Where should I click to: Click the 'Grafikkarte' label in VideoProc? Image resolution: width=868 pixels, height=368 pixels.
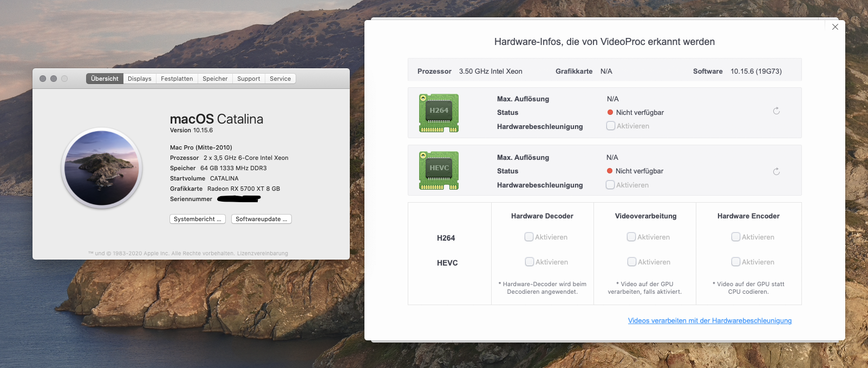tap(574, 71)
